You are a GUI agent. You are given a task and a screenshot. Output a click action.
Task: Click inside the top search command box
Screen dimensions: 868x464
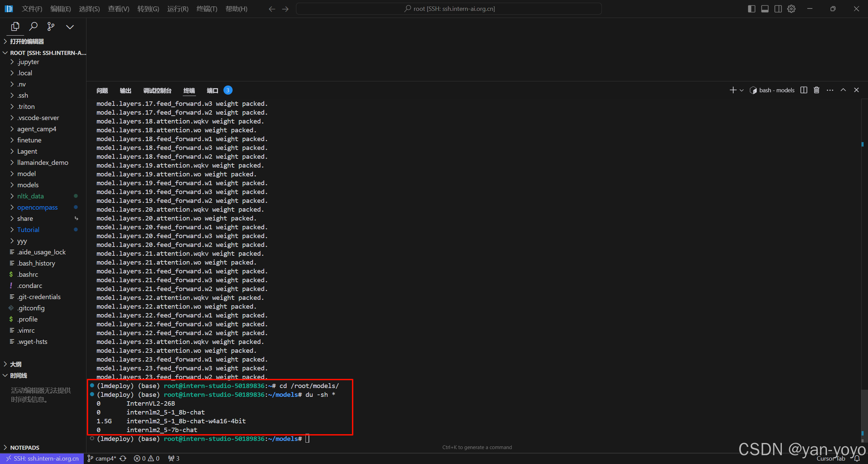click(x=449, y=8)
